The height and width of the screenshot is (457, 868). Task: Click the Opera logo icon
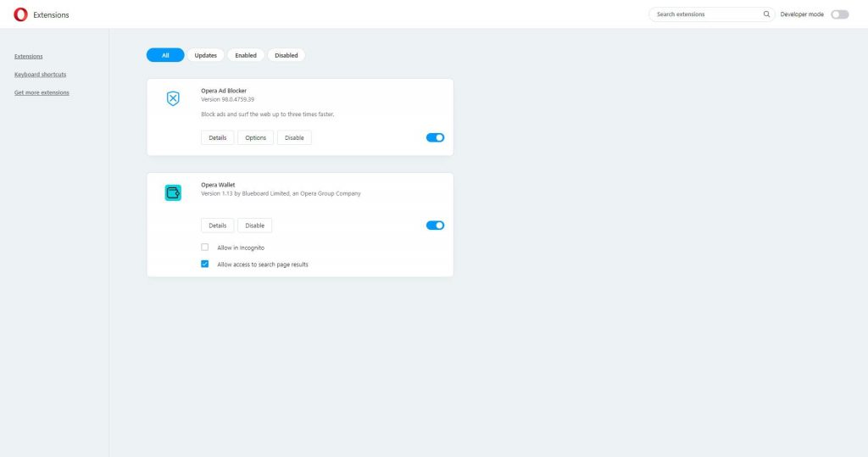20,14
